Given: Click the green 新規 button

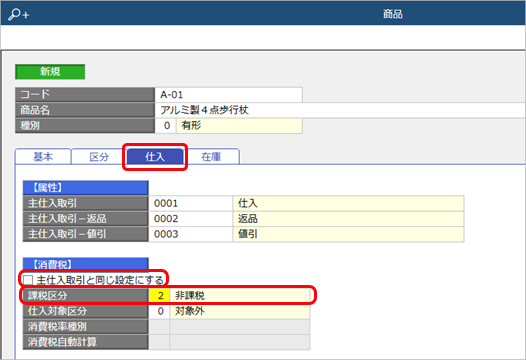Looking at the screenshot, I should tap(50, 72).
